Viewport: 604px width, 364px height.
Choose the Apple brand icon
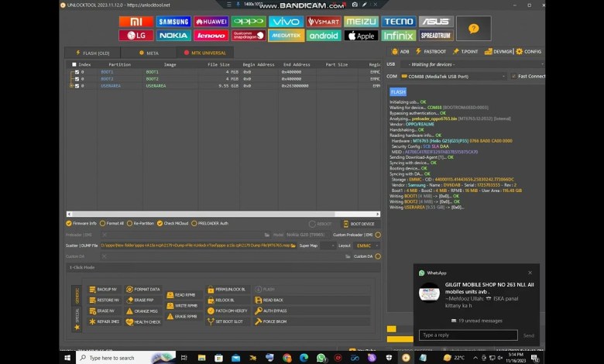pyautogui.click(x=362, y=36)
